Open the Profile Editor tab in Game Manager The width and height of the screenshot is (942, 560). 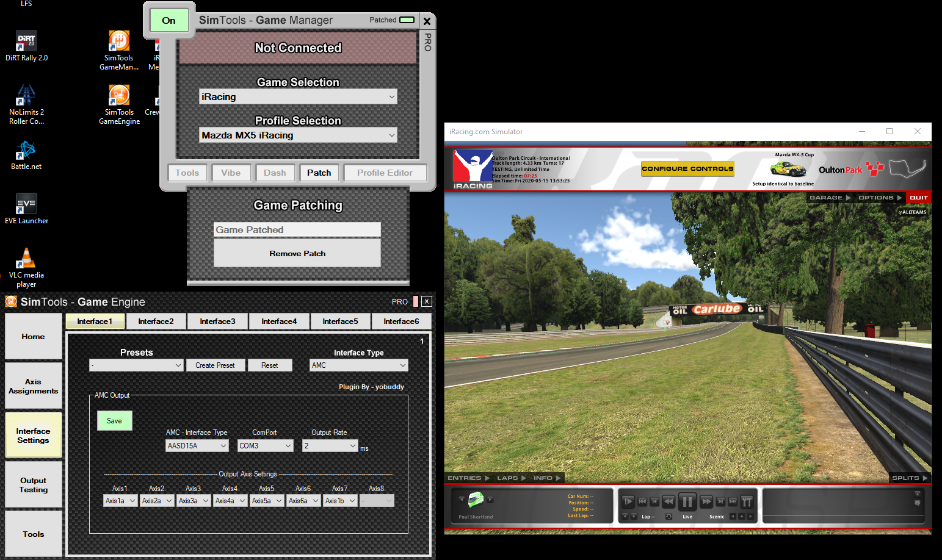[x=385, y=173]
